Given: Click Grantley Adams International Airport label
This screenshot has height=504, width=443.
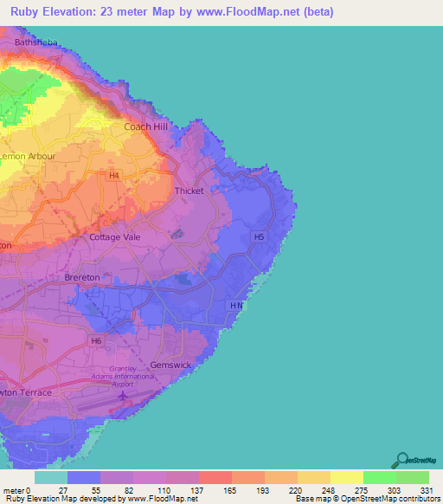Looking at the screenshot, I should pyautogui.click(x=123, y=377).
